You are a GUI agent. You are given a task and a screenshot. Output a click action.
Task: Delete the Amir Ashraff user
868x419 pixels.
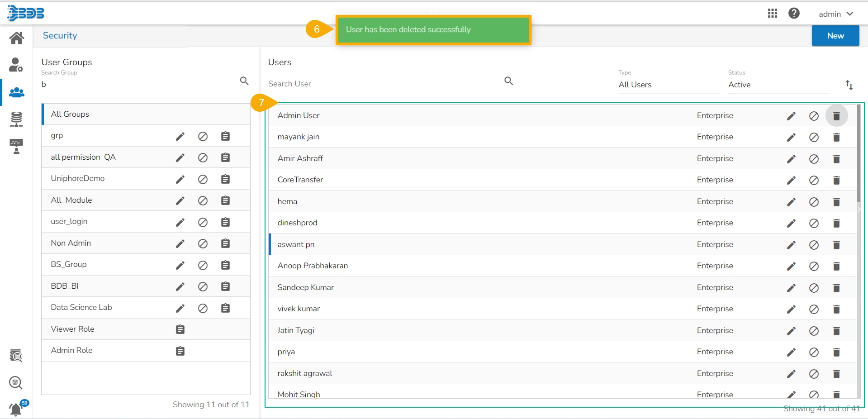coord(836,159)
